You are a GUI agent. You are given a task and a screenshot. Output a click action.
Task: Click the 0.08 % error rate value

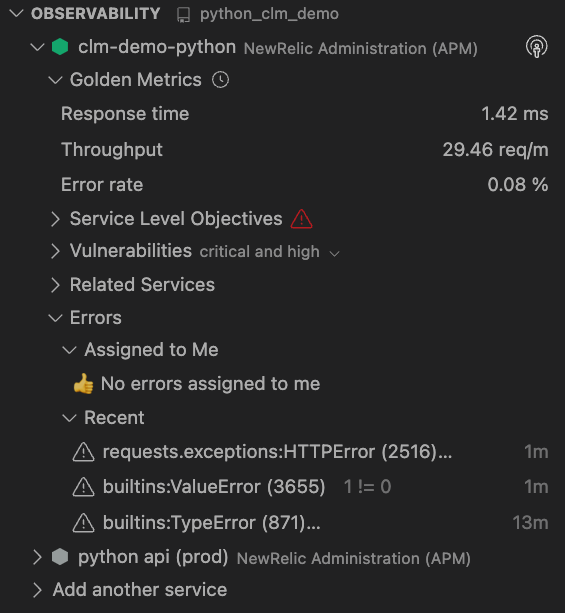(518, 185)
